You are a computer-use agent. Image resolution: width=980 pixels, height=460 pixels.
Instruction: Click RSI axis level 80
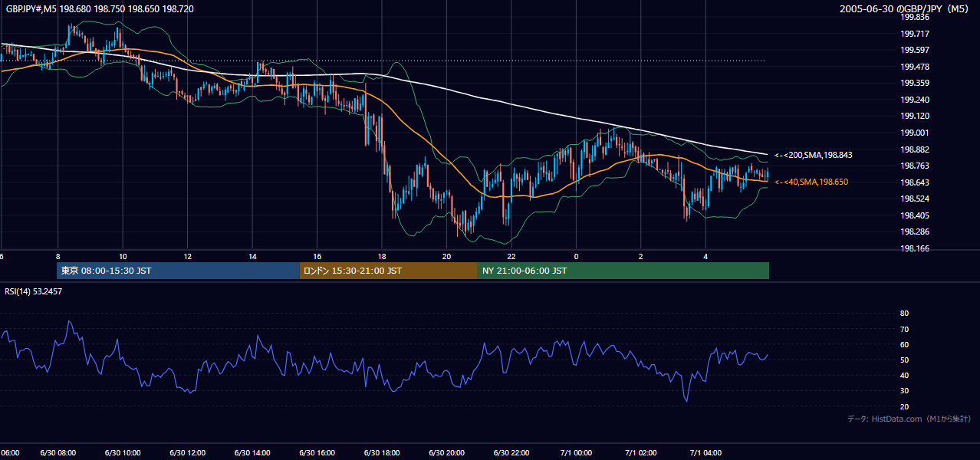tap(905, 314)
